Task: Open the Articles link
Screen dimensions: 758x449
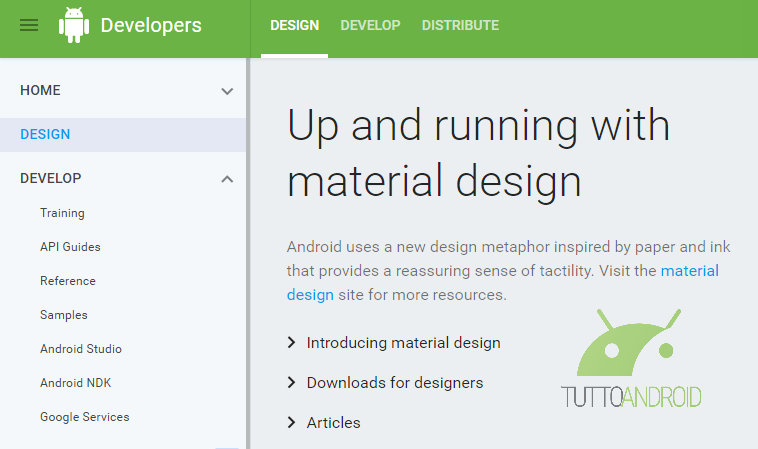Action: (x=334, y=423)
